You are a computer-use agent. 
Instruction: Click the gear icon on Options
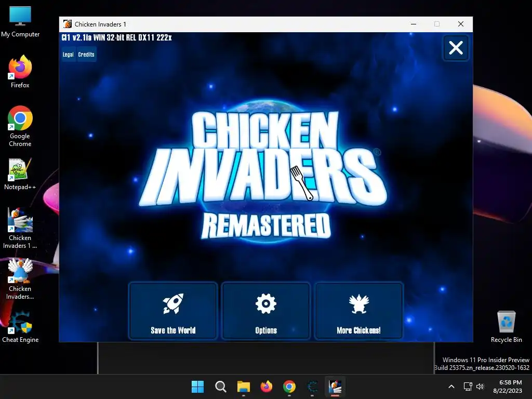pyautogui.click(x=265, y=303)
